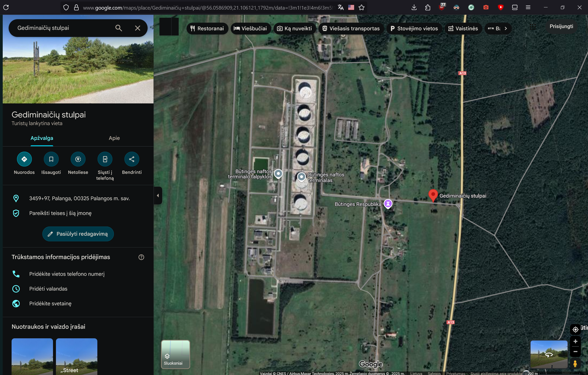Click the US flag icon in address bar
Image resolution: width=588 pixels, height=375 pixels.
pyautogui.click(x=351, y=8)
